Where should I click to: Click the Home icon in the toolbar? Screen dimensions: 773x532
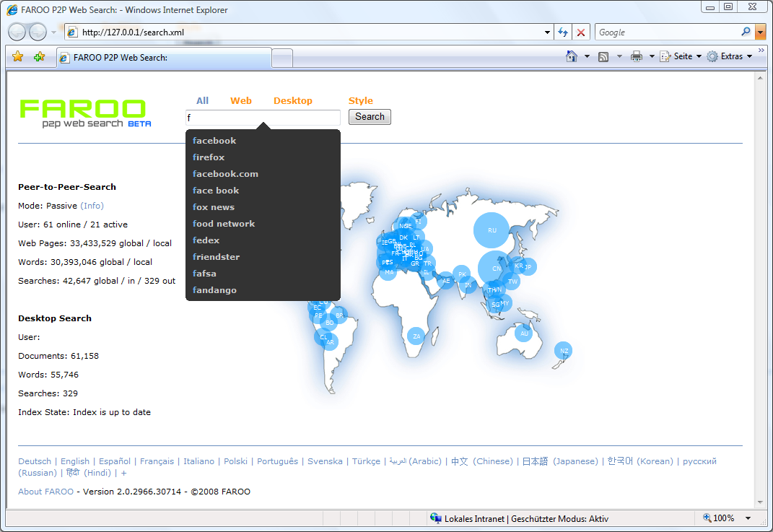tap(572, 56)
